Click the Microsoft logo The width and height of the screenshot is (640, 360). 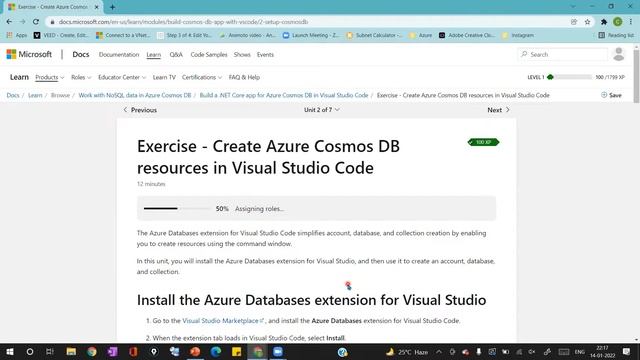click(x=29, y=54)
